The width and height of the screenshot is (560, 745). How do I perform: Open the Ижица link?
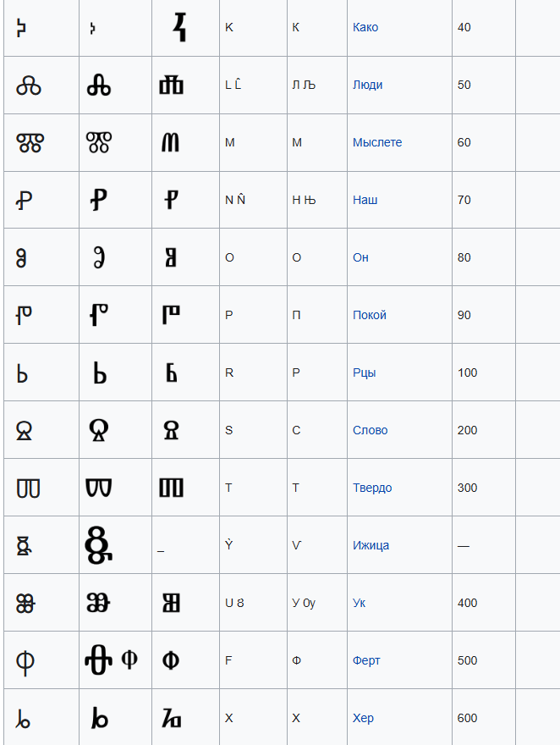(x=371, y=545)
